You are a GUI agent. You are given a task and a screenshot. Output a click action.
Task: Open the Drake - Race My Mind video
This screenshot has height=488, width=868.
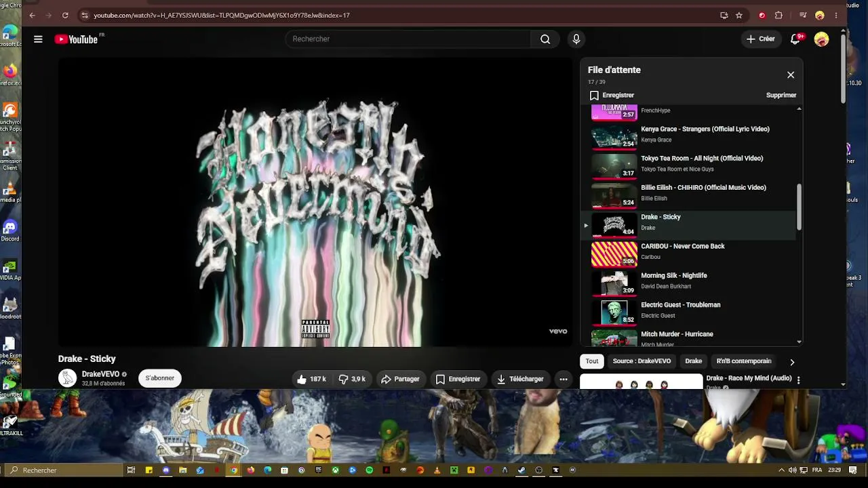click(x=749, y=378)
